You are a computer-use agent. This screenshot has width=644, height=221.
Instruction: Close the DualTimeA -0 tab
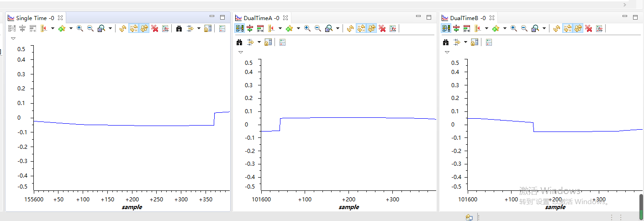(285, 18)
